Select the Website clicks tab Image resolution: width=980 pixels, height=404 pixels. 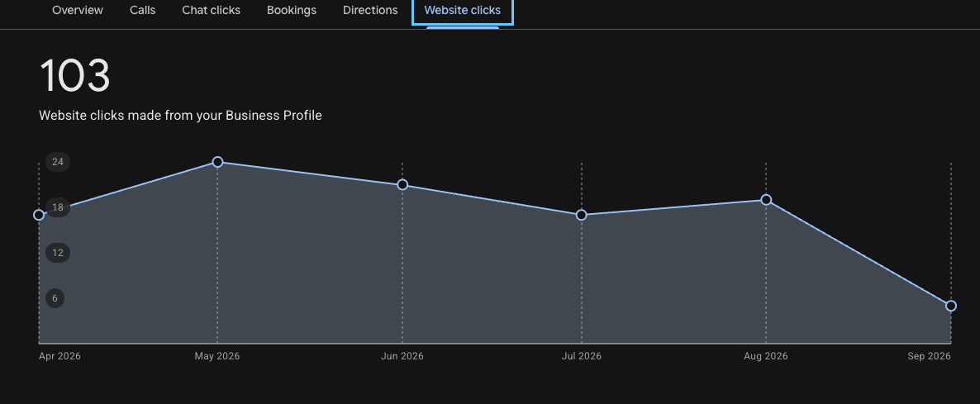pos(463,11)
